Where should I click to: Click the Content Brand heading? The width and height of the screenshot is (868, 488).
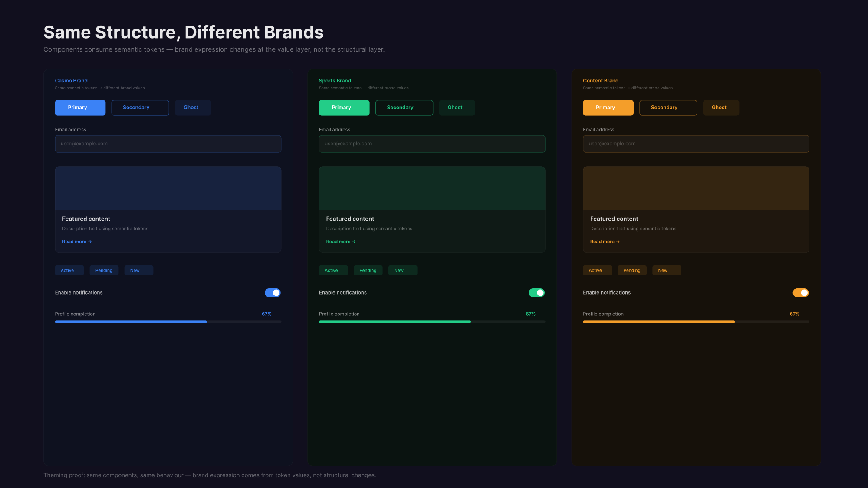601,81
